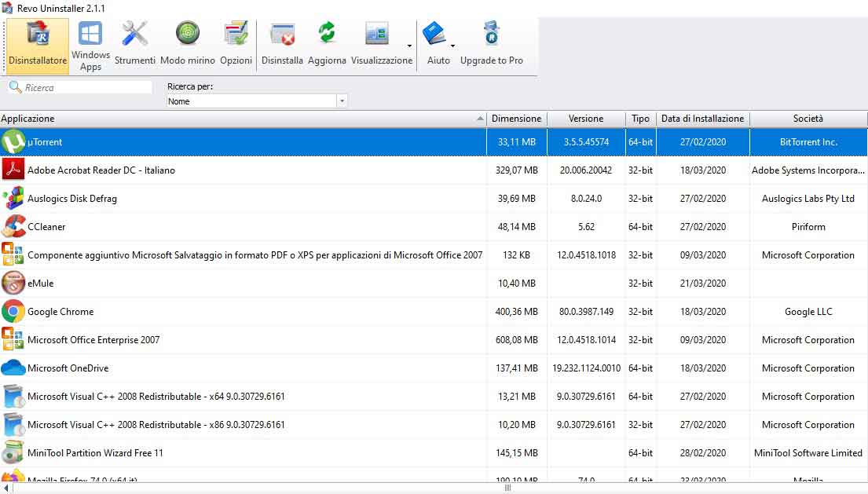Screen dimensions: 868x494
Task: Select the µTorrent application icon
Action: coord(13,141)
